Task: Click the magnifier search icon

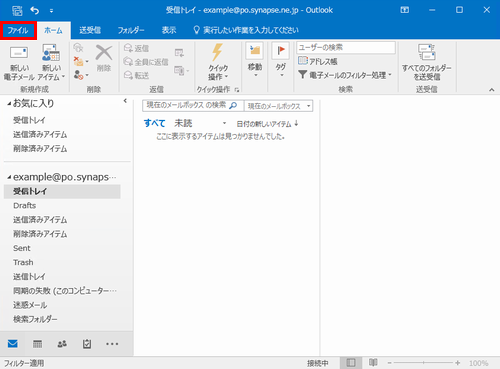Action: 233,106
